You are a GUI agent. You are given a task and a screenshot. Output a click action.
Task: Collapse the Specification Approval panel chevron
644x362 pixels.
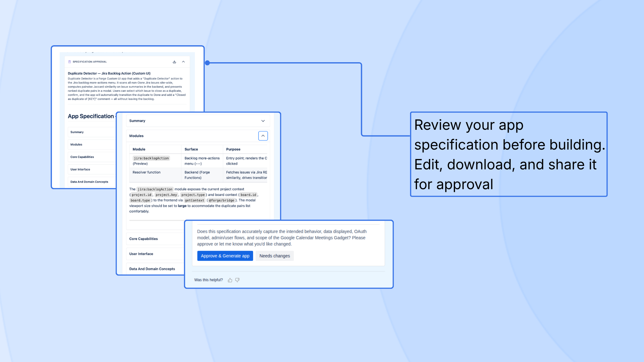(x=183, y=62)
